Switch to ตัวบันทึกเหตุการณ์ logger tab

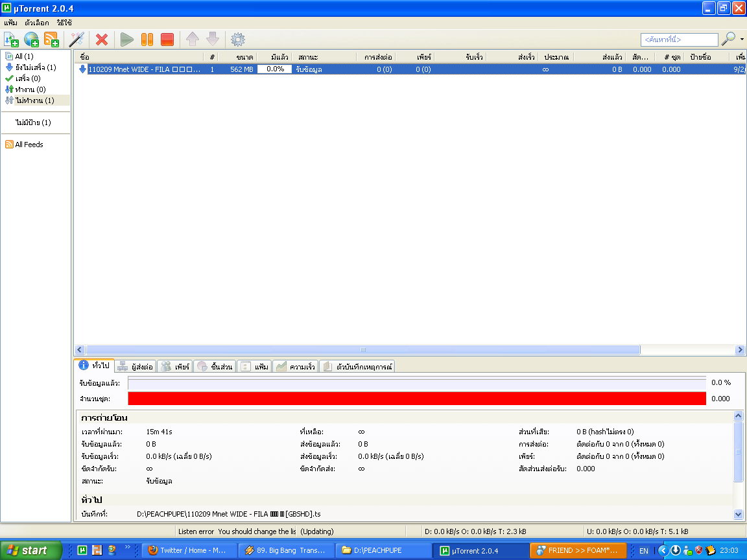click(357, 366)
